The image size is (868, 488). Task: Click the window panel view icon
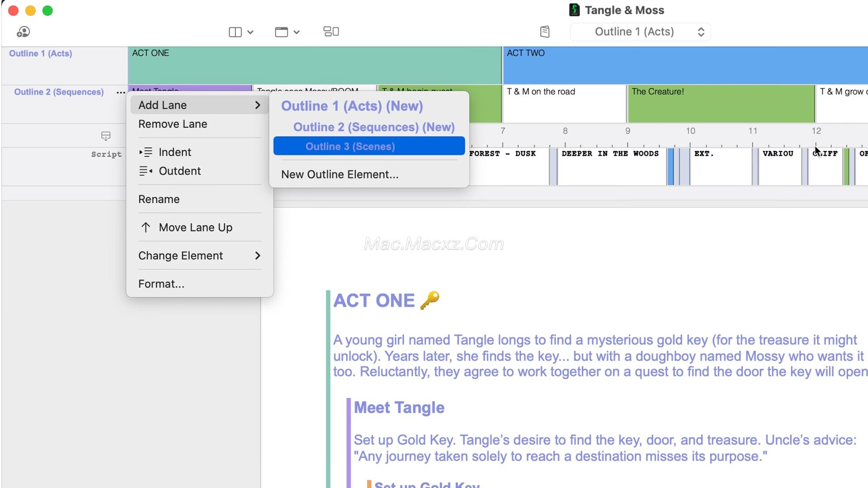click(281, 32)
